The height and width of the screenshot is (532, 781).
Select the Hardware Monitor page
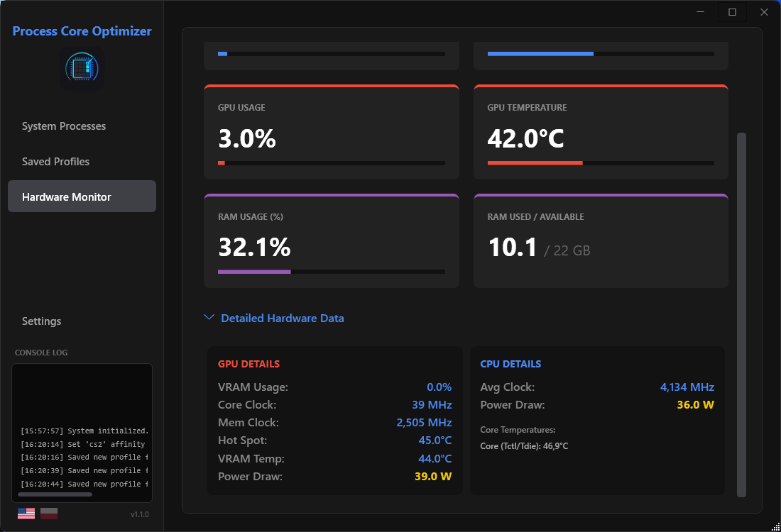tap(82, 196)
